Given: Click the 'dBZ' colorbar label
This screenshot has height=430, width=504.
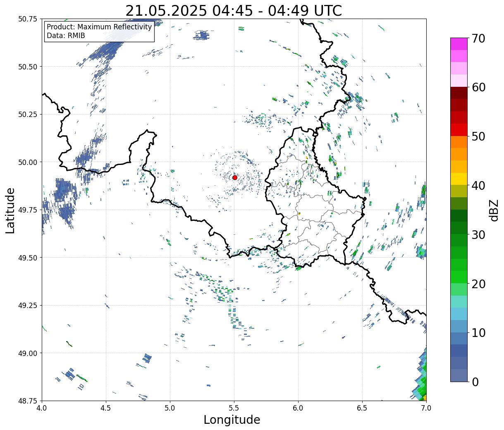Looking at the screenshot, I should pyautogui.click(x=494, y=210).
